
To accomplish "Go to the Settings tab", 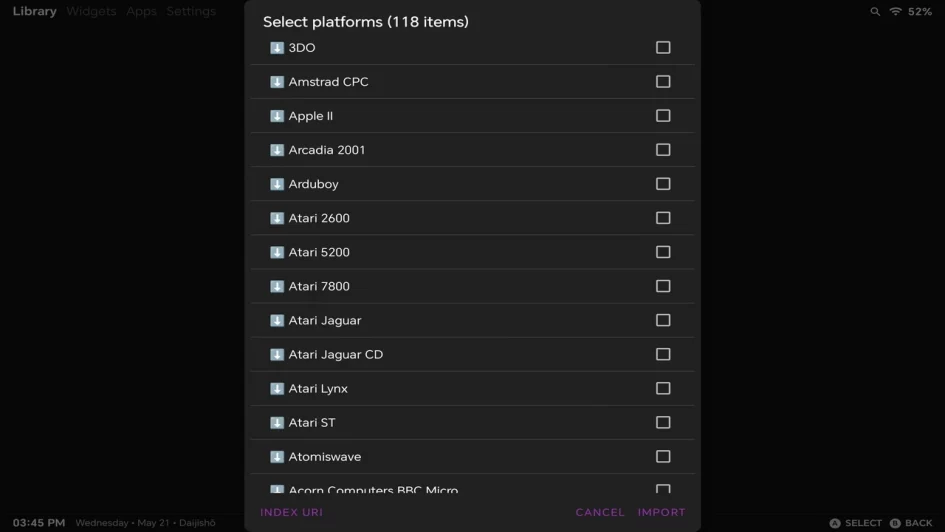I will point(191,12).
